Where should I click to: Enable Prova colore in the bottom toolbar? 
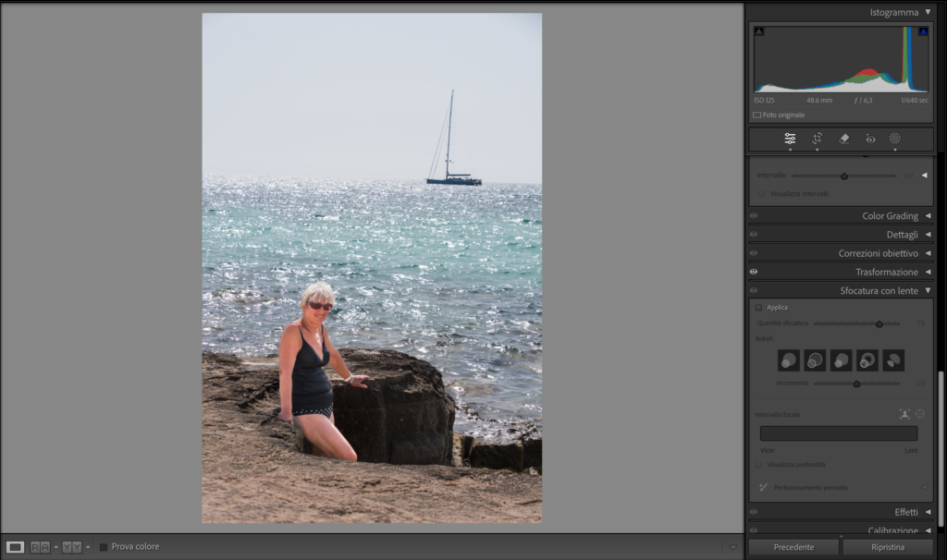pyautogui.click(x=102, y=546)
